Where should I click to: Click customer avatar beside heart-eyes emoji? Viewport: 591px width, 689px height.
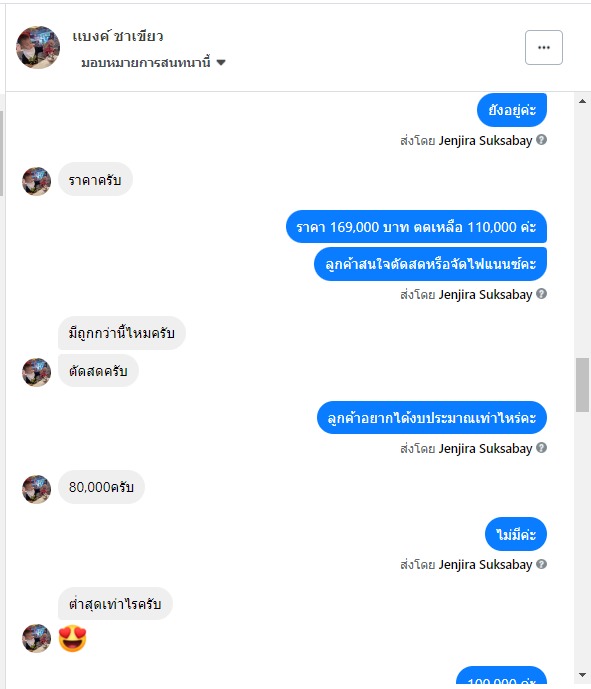click(x=36, y=638)
